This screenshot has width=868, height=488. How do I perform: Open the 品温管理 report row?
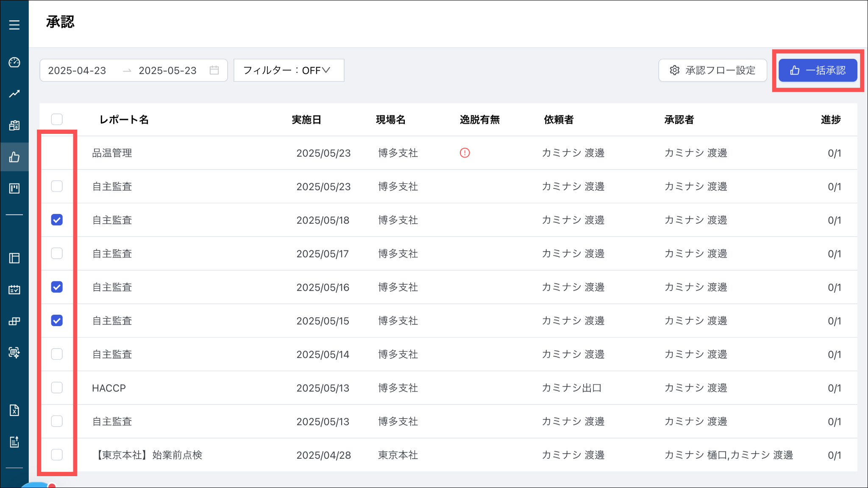coord(112,153)
